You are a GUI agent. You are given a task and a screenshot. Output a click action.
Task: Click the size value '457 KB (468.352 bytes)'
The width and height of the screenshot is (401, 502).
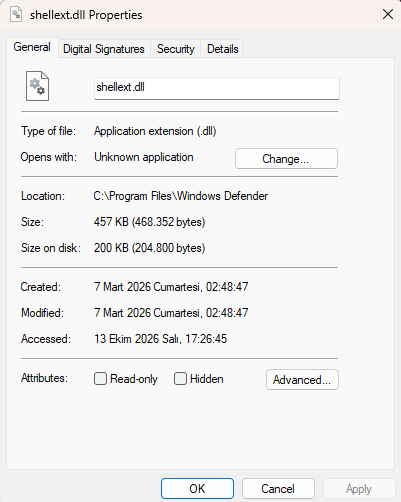pyautogui.click(x=149, y=222)
